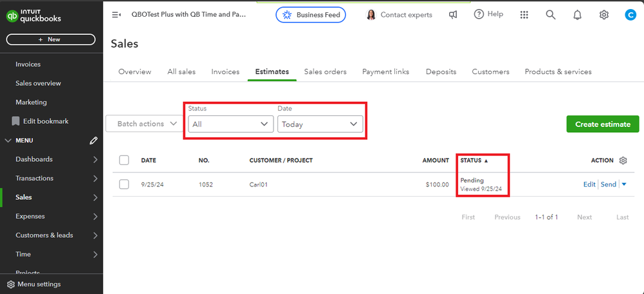
Task: Check the estimate 1052 row checkbox
Action: click(x=125, y=184)
